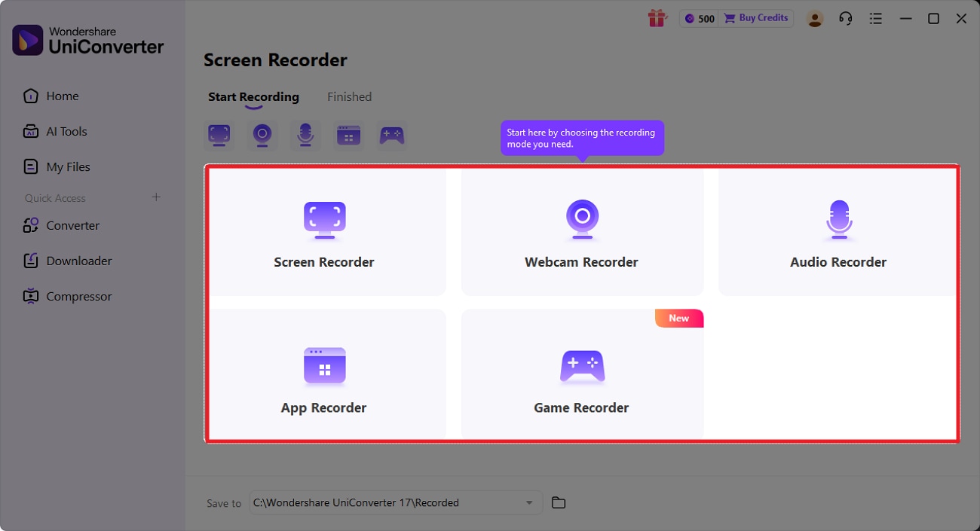Screen dimensions: 980x531
Task: Open the Compressor tool in the sidebar
Action: [77, 296]
